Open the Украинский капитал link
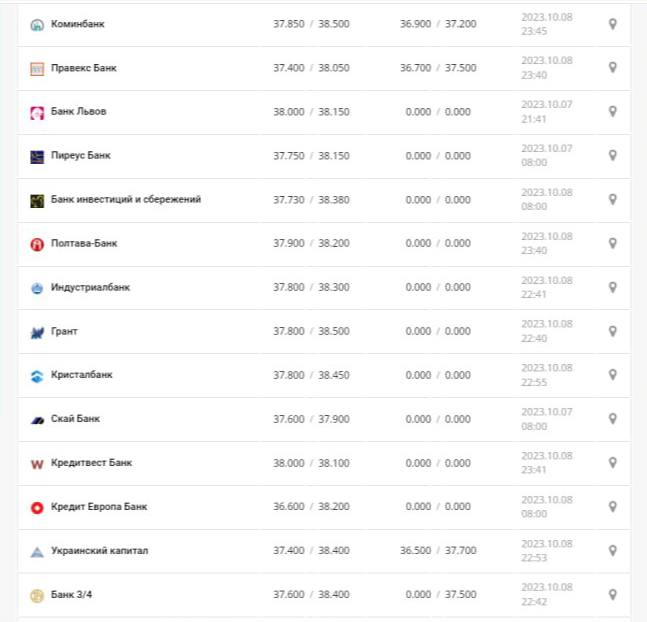Screen dimensions: 647x622 pyautogui.click(x=99, y=551)
